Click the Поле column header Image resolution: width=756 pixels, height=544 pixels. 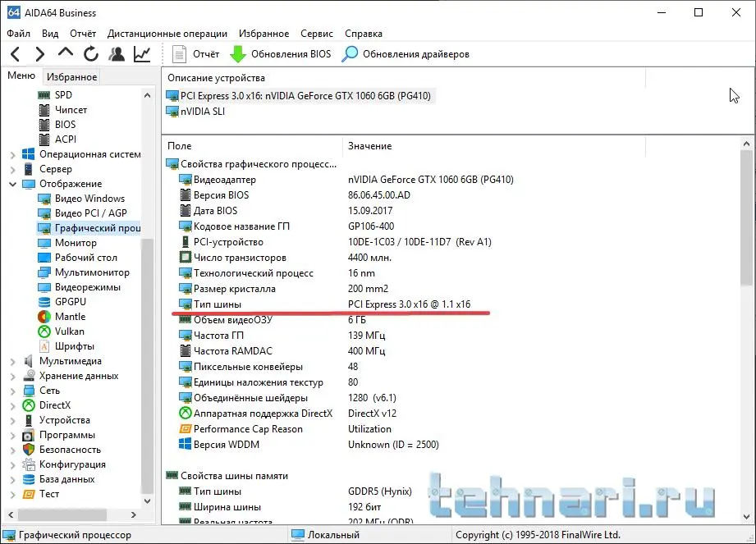180,146
